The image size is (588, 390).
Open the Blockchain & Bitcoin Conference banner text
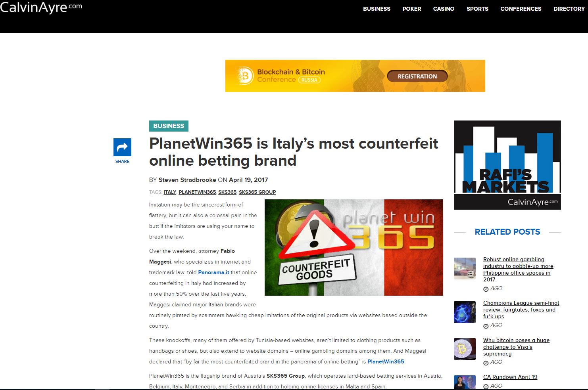point(291,75)
